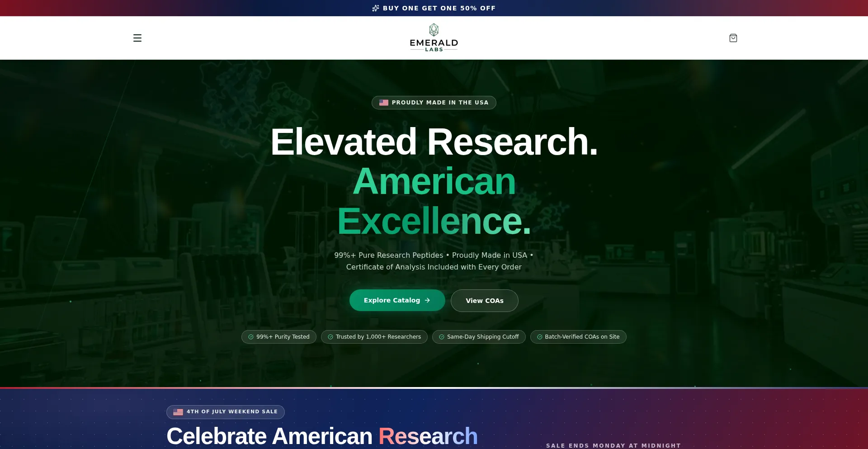Open the hamburger navigation menu
Viewport: 868px width, 449px height.
137,38
